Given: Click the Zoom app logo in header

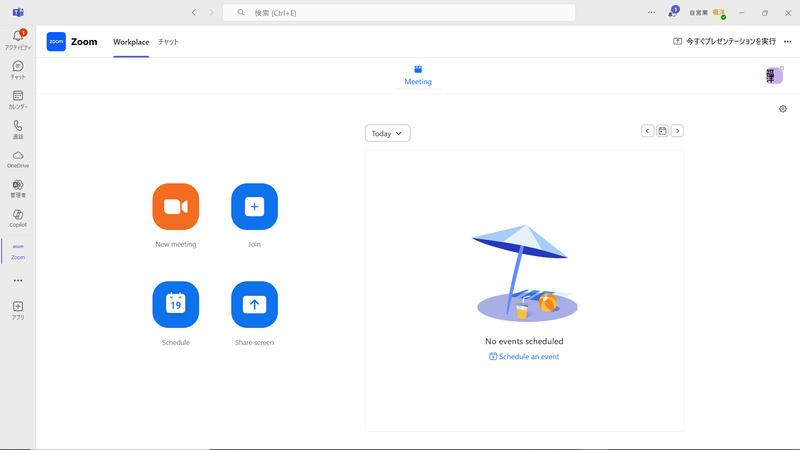Looking at the screenshot, I should [x=56, y=41].
